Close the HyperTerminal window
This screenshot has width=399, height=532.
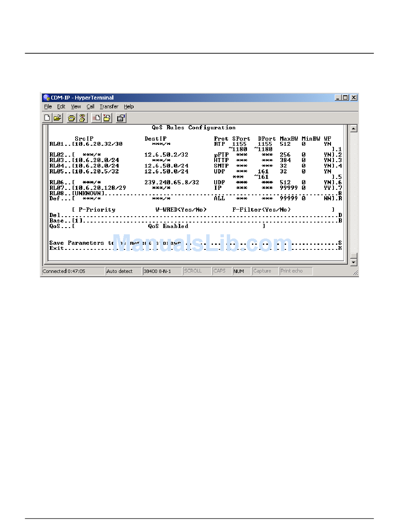354,97
